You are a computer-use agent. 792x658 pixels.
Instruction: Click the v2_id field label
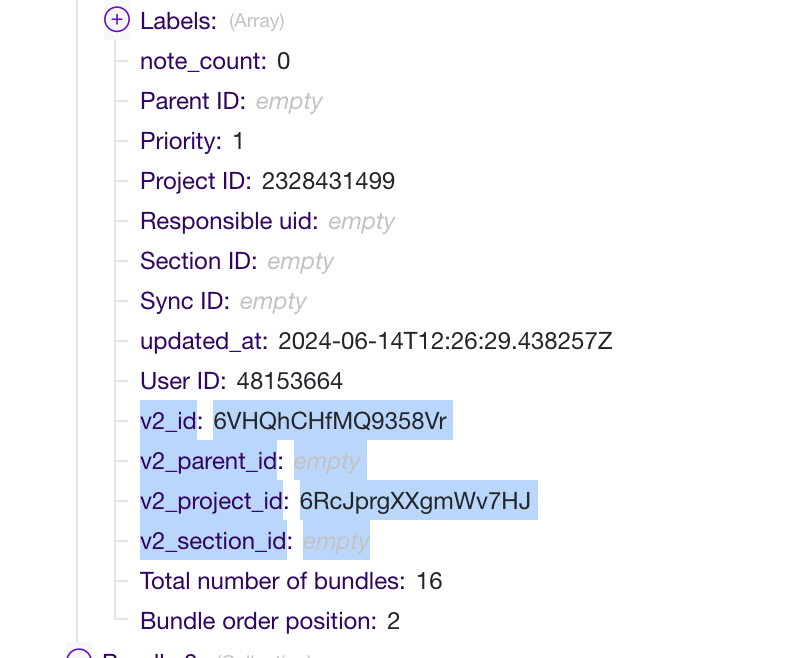pos(172,421)
